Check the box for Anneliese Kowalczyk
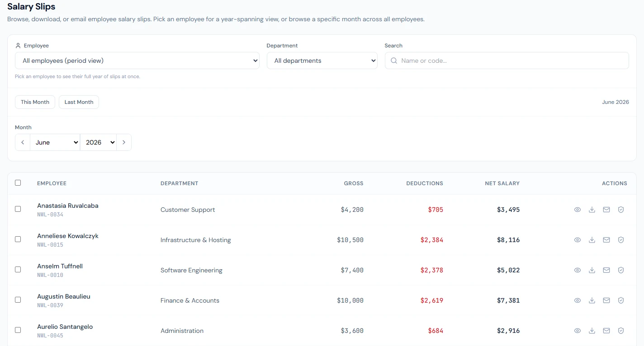 18,239
